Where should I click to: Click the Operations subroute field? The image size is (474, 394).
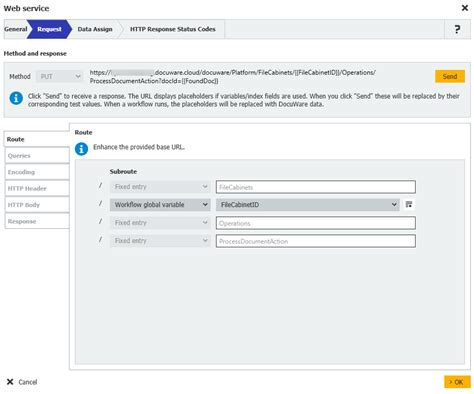click(316, 223)
